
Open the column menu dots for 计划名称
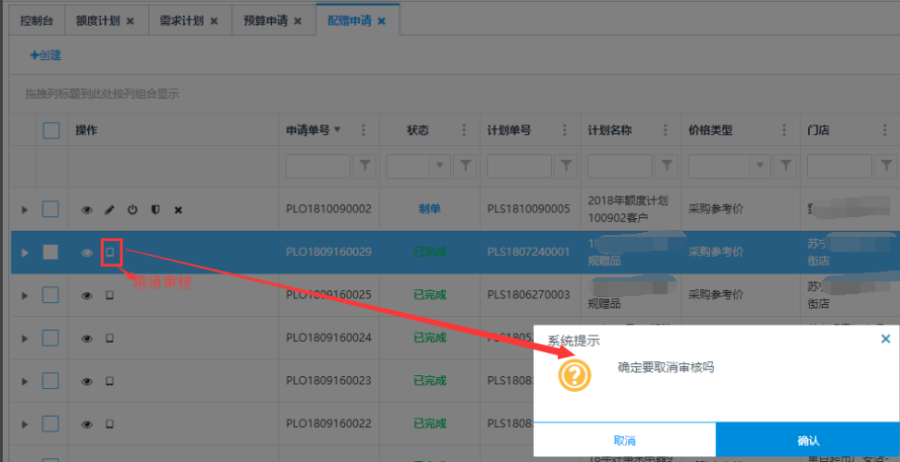tap(666, 130)
